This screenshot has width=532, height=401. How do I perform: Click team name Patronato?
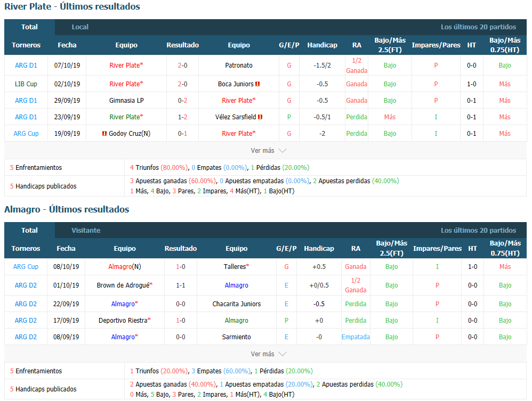point(239,66)
